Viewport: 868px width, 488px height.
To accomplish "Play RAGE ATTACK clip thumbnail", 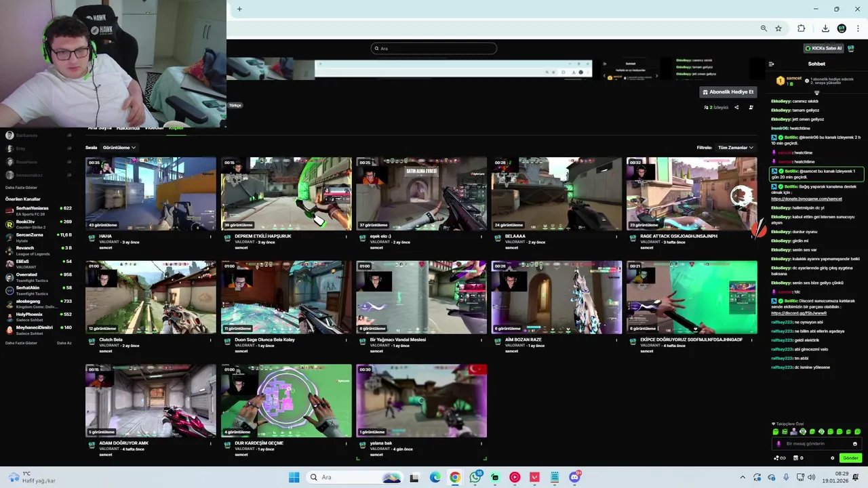I will tap(692, 194).
